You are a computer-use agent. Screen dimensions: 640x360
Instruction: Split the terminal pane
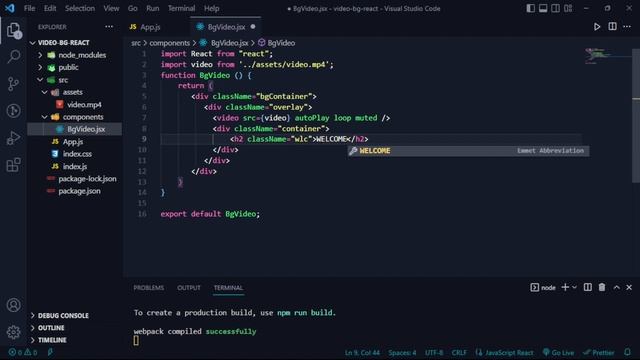click(x=588, y=287)
